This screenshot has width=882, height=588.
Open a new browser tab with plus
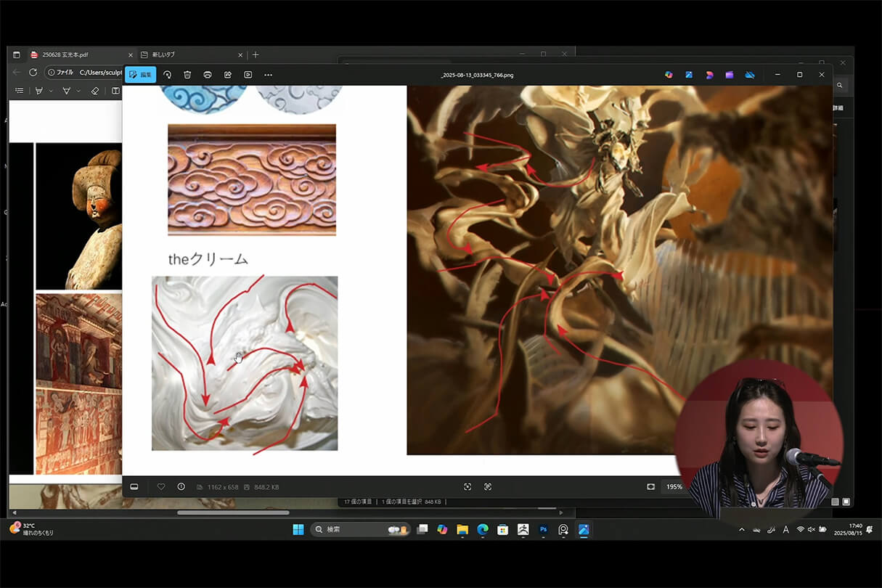(x=256, y=54)
